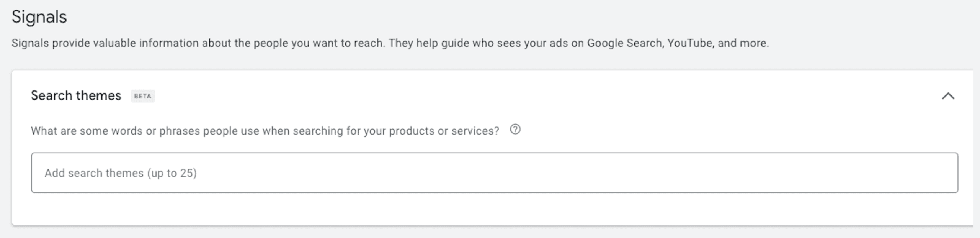This screenshot has height=238, width=980.
Task: Focus the Add search themes input field
Action: coord(495,172)
